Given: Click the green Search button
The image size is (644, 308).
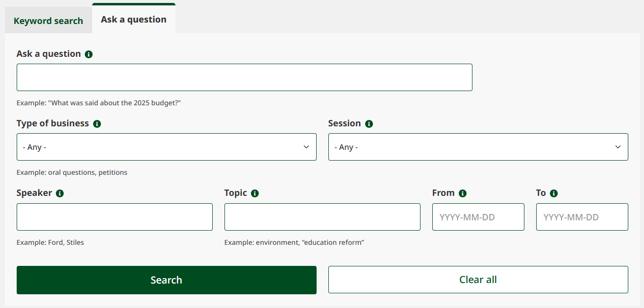Looking at the screenshot, I should (x=167, y=279).
